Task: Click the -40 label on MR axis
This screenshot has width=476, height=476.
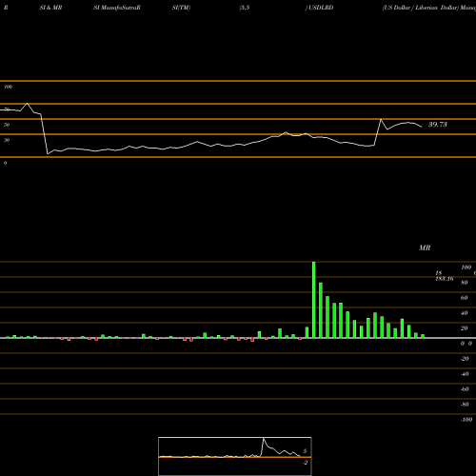Action: [x=465, y=374]
